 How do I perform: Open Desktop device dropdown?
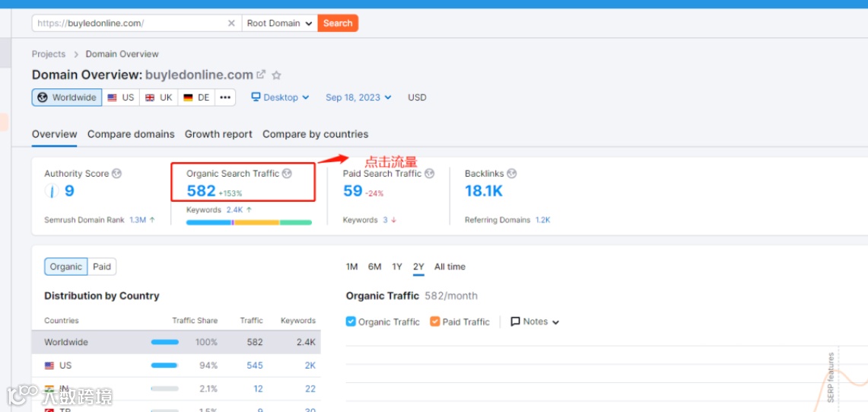280,97
